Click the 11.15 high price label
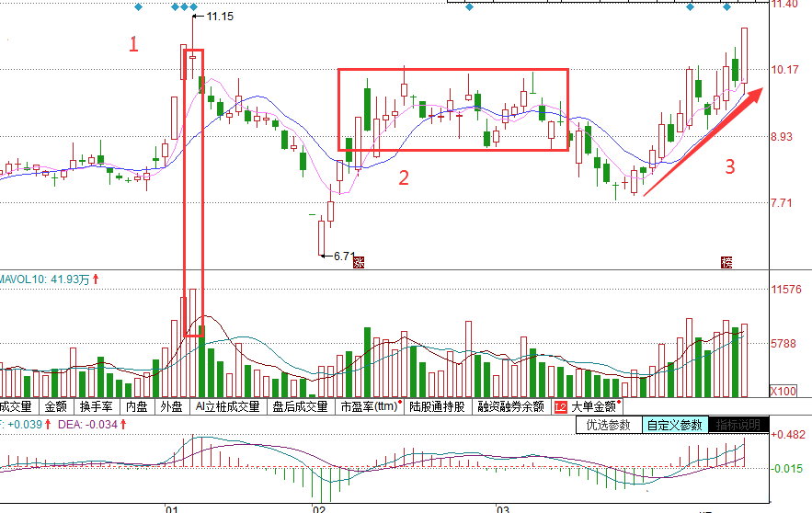Screen dimensions: 812x513 [x=220, y=17]
